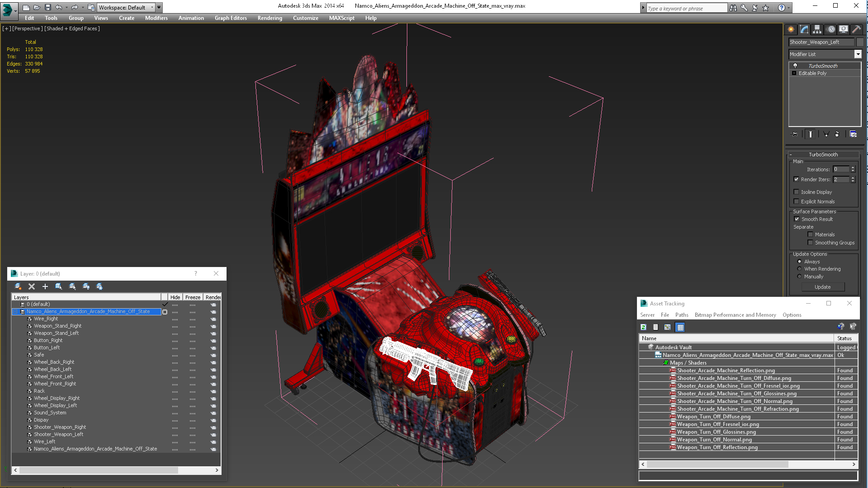Open the Rendering menu
Image resolution: width=868 pixels, height=488 pixels.
tap(270, 18)
